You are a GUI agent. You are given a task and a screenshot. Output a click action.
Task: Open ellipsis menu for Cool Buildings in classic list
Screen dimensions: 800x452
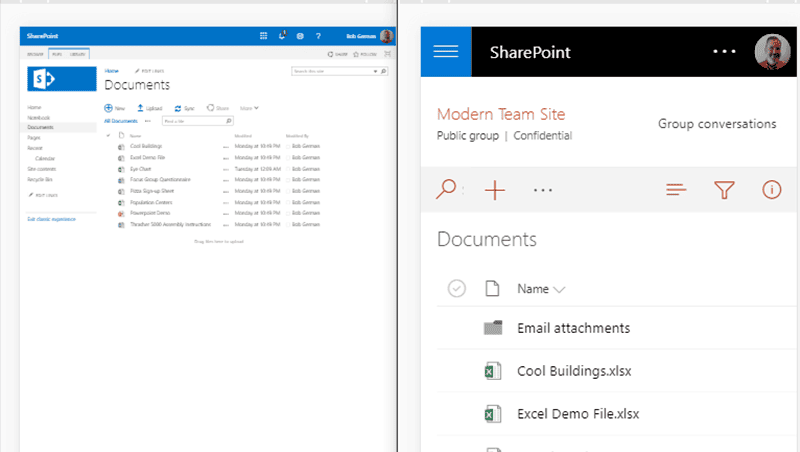point(226,147)
